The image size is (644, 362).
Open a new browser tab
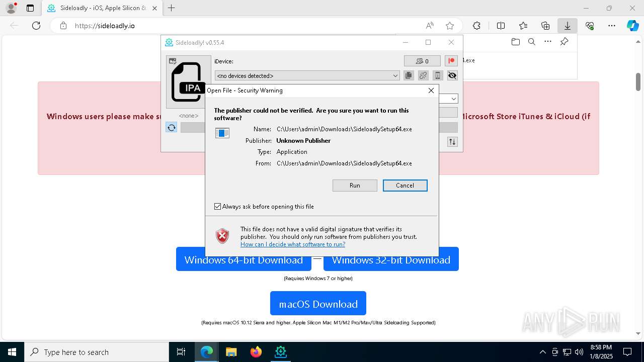tap(172, 8)
